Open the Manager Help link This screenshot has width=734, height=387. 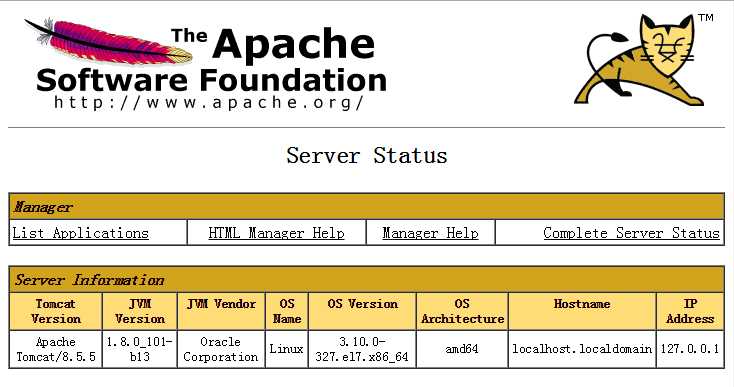(x=430, y=233)
